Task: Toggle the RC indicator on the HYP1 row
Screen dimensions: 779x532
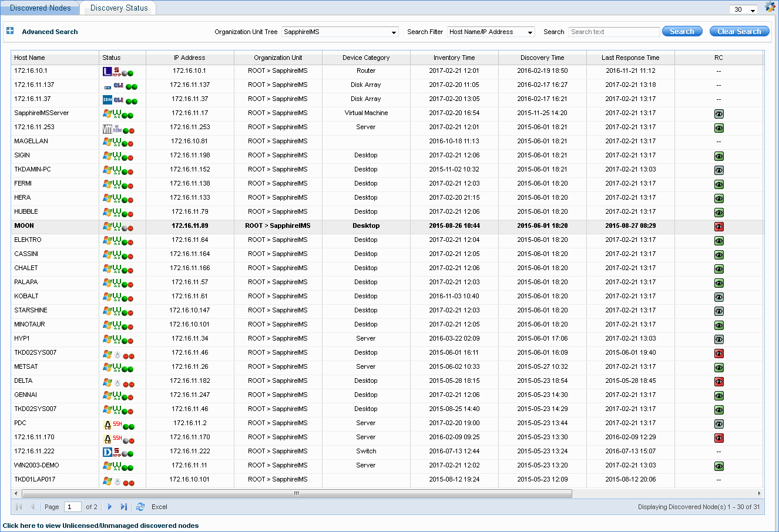Action: pyautogui.click(x=719, y=339)
